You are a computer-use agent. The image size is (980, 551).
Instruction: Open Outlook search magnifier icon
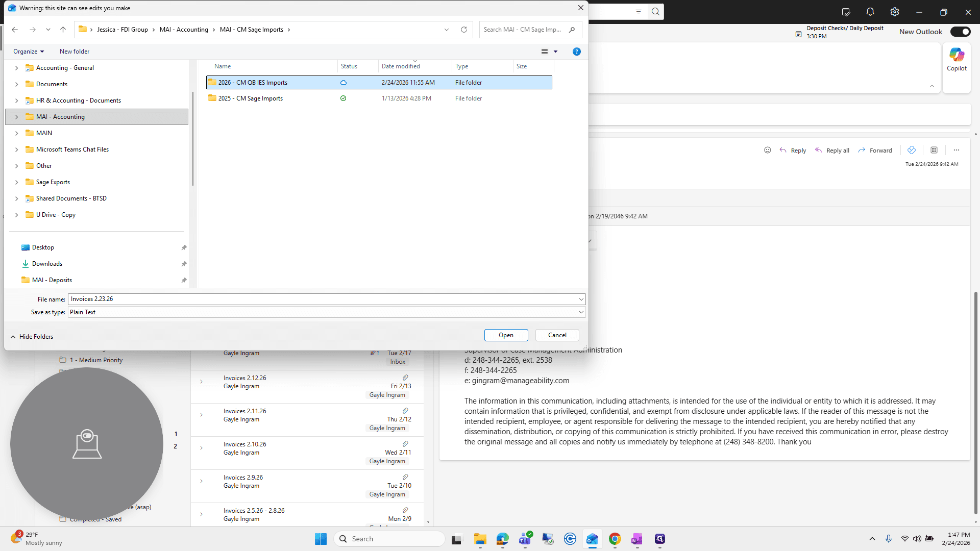pos(656,12)
